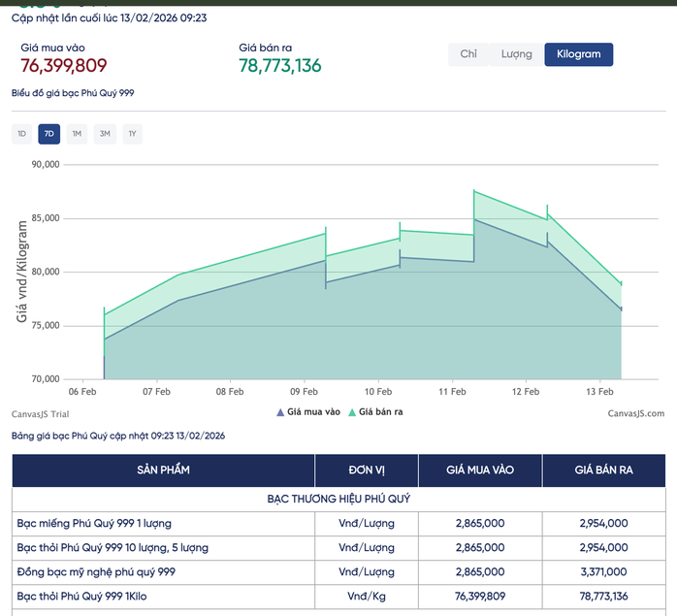
Task: Click the GIÁ MUA VÀO column header
Action: pyautogui.click(x=479, y=470)
